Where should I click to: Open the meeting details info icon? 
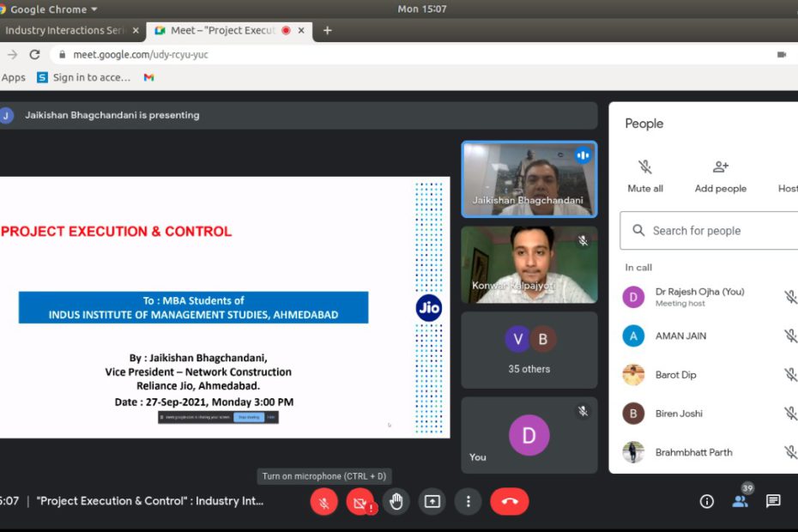coord(707,502)
